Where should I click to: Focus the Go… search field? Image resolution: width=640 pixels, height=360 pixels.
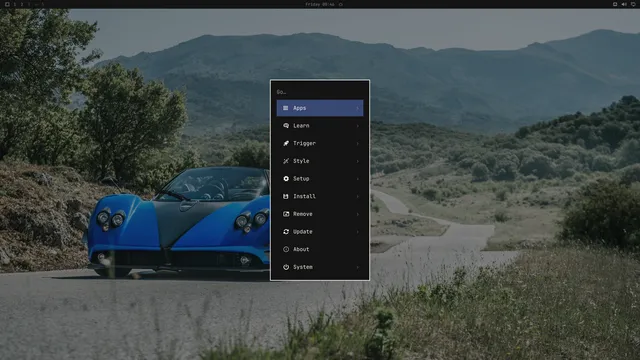coord(320,92)
